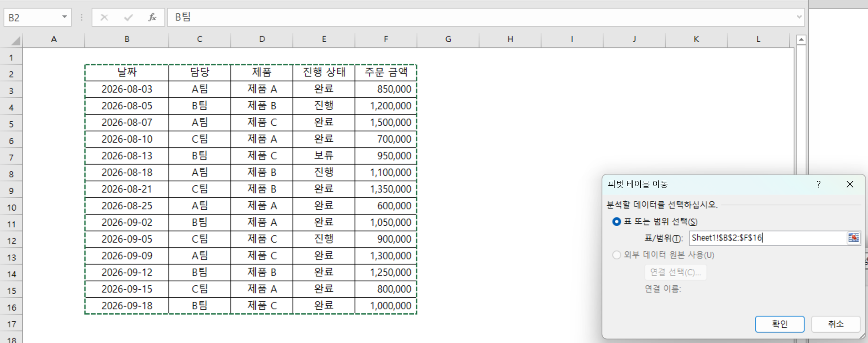Click the 주문 금액 header cell
Viewport: 868px width, 343px height.
click(x=386, y=72)
